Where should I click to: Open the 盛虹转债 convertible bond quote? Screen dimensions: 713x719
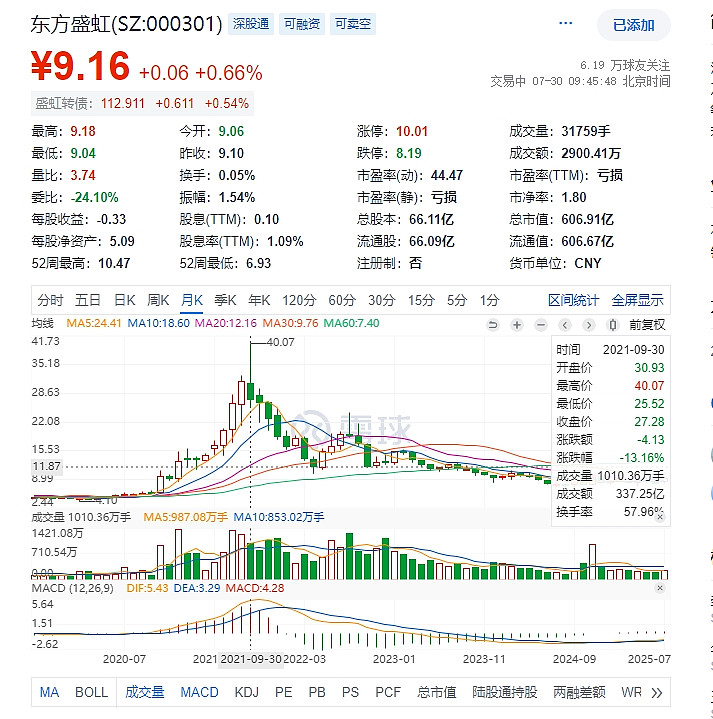click(x=143, y=104)
